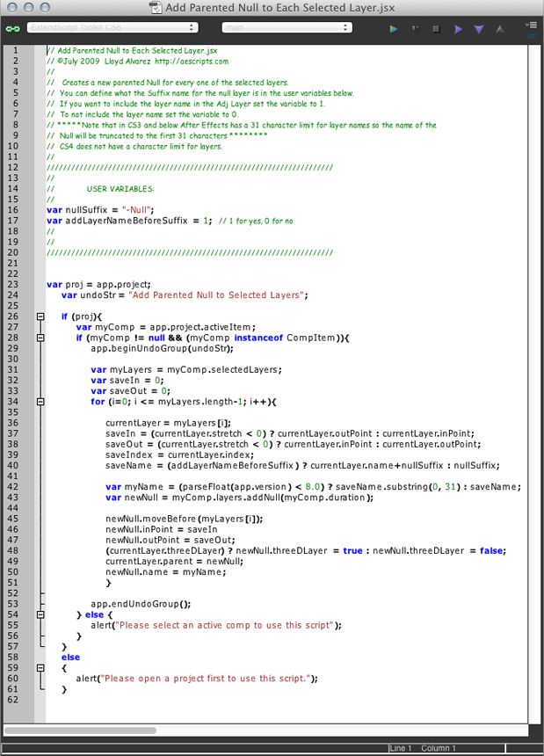544x756 pixels.
Task: Click line number 16 in the gutter
Action: point(12,210)
